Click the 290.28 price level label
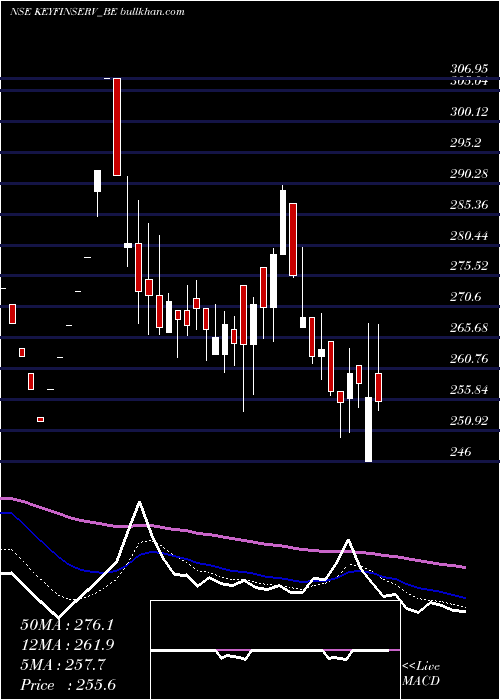 [469, 174]
